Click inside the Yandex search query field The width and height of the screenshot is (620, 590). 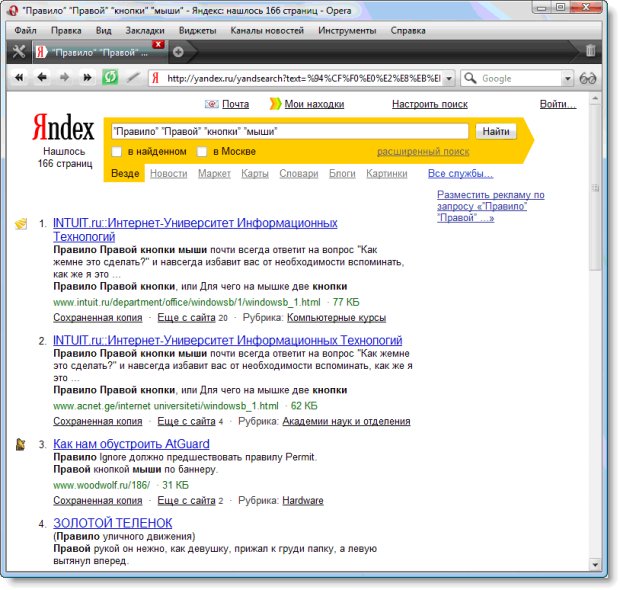tap(290, 131)
